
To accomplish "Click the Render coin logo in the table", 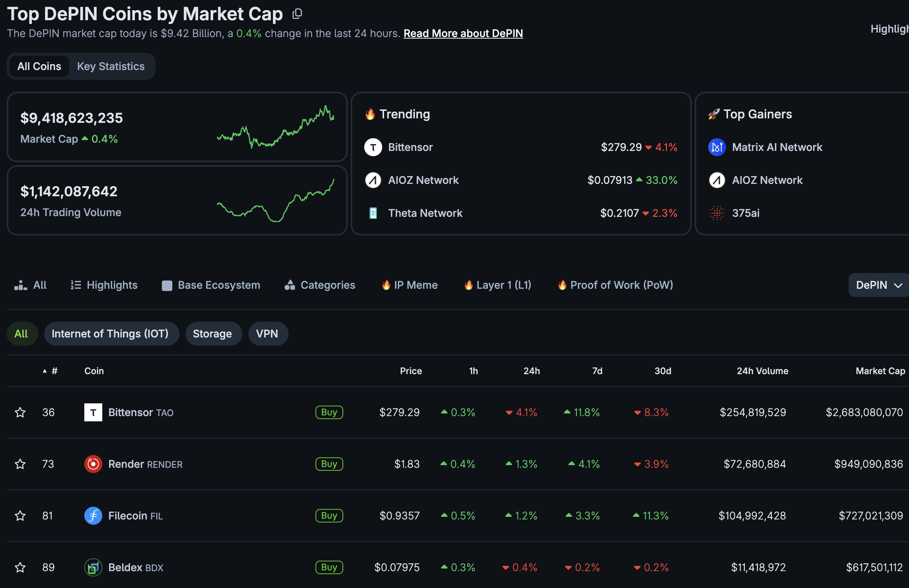I will click(93, 464).
